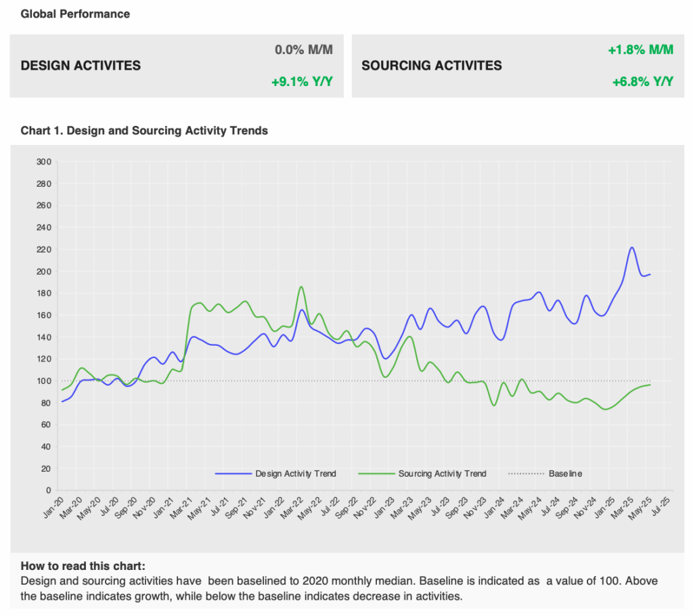
Task: Click the Chart 1 title text
Action: click(x=144, y=131)
